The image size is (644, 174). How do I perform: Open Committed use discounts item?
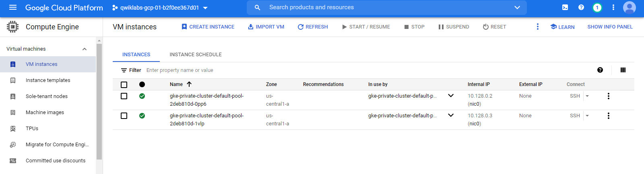click(48, 161)
